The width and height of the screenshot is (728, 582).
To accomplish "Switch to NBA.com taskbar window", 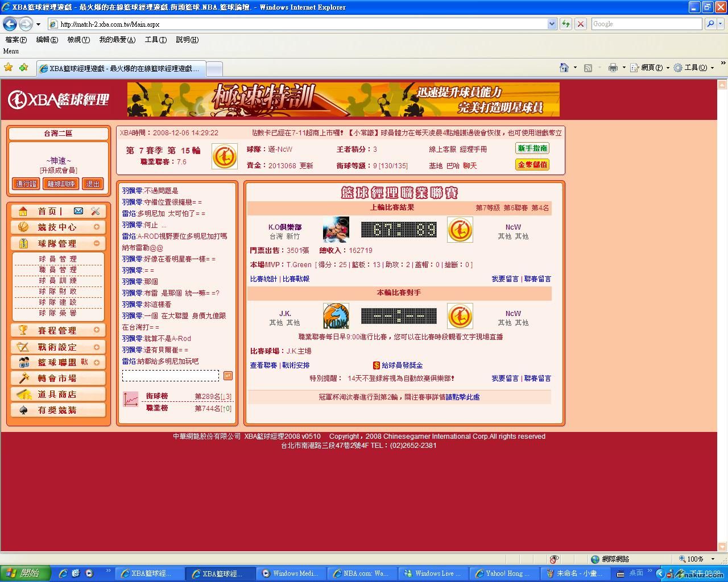I will click(x=363, y=573).
